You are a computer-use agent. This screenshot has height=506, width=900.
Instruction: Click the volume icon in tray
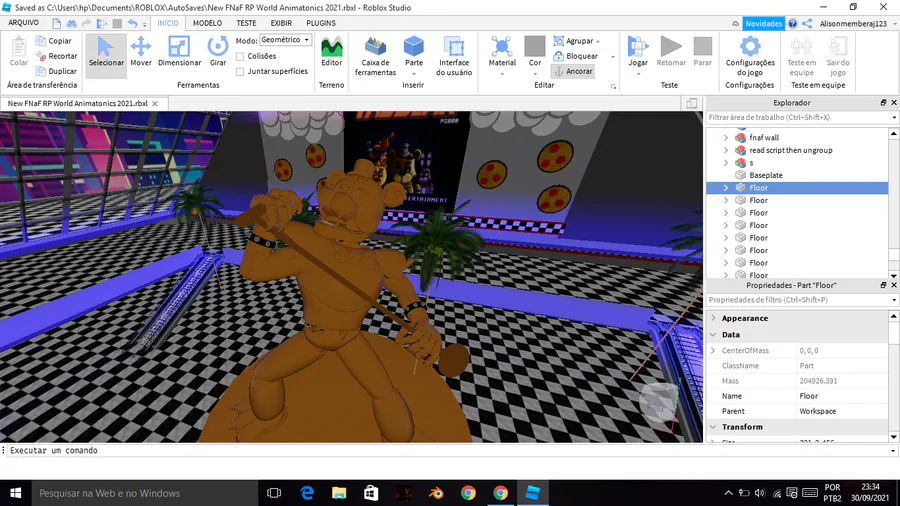click(760, 493)
